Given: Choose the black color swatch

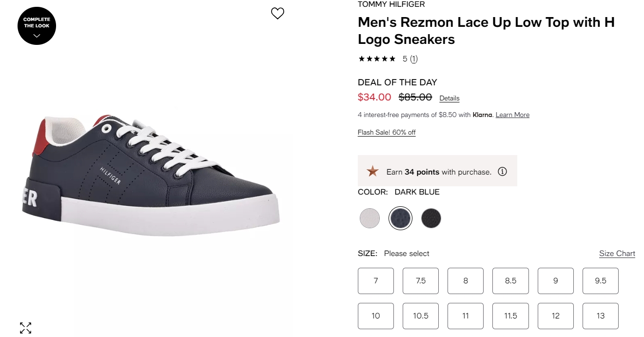Looking at the screenshot, I should coord(431,218).
